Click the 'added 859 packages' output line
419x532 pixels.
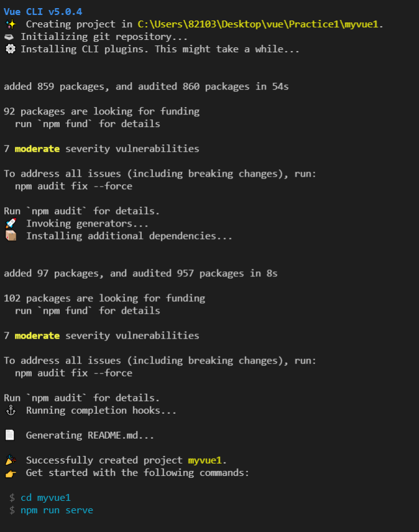point(146,86)
